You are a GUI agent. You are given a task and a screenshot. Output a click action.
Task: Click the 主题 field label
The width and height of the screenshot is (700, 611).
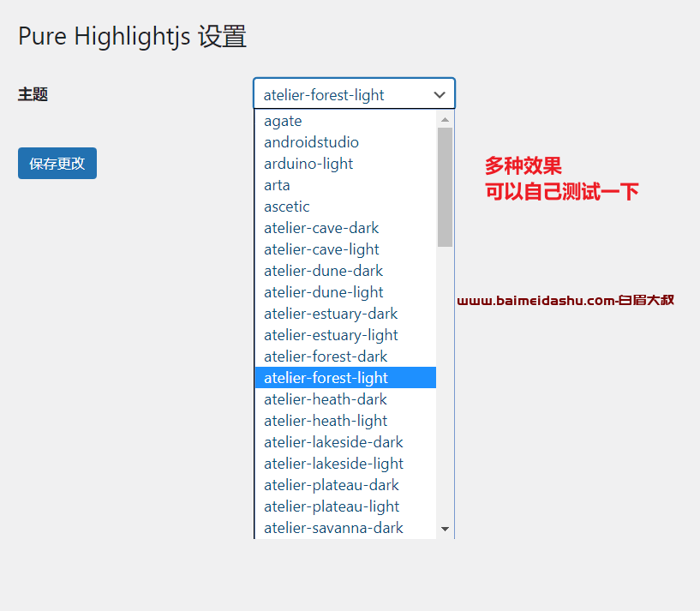tap(33, 94)
